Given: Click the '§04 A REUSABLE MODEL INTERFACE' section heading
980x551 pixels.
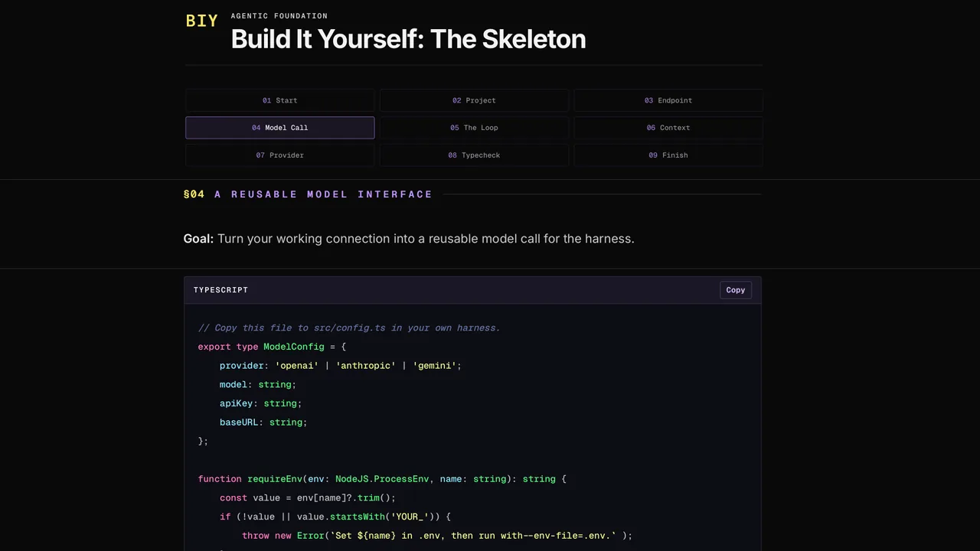Looking at the screenshot, I should click(309, 194).
